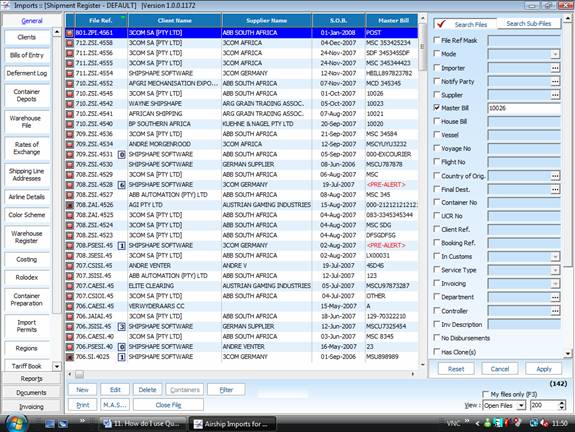Click the Edit button
The height and width of the screenshot is (432, 575).
pos(115,390)
